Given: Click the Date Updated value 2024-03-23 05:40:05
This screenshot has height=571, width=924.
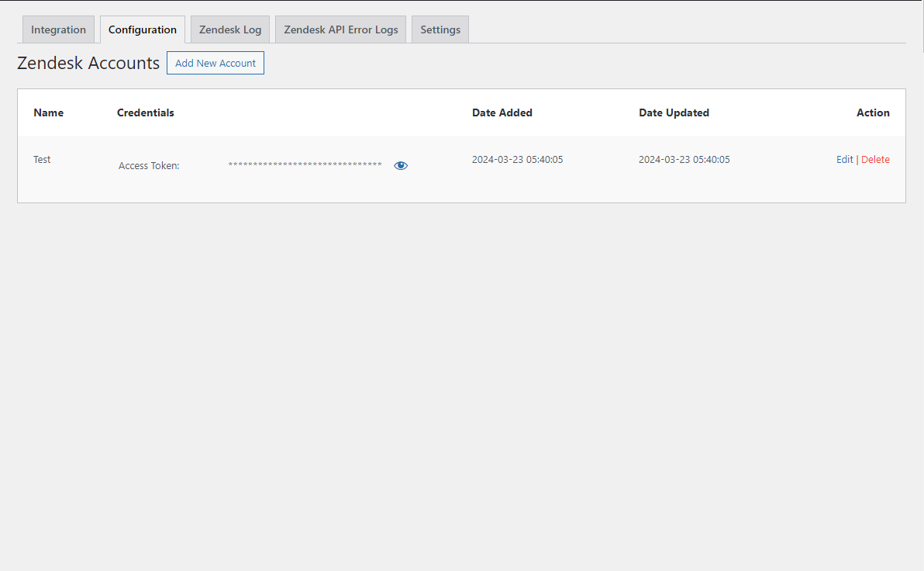Looking at the screenshot, I should [684, 159].
